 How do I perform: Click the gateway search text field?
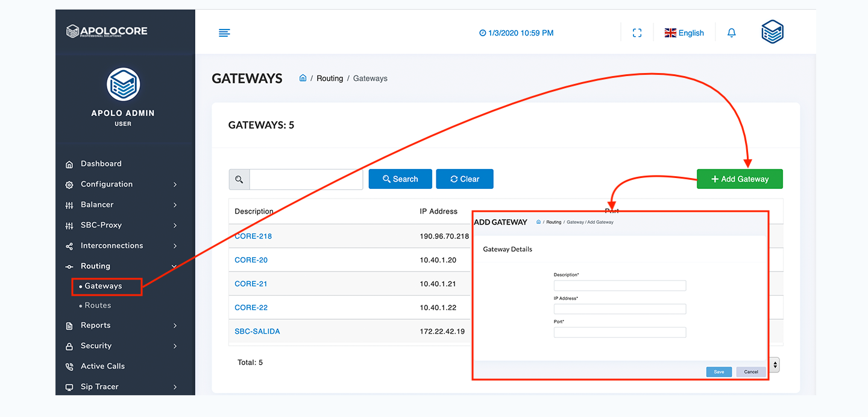pyautogui.click(x=306, y=179)
